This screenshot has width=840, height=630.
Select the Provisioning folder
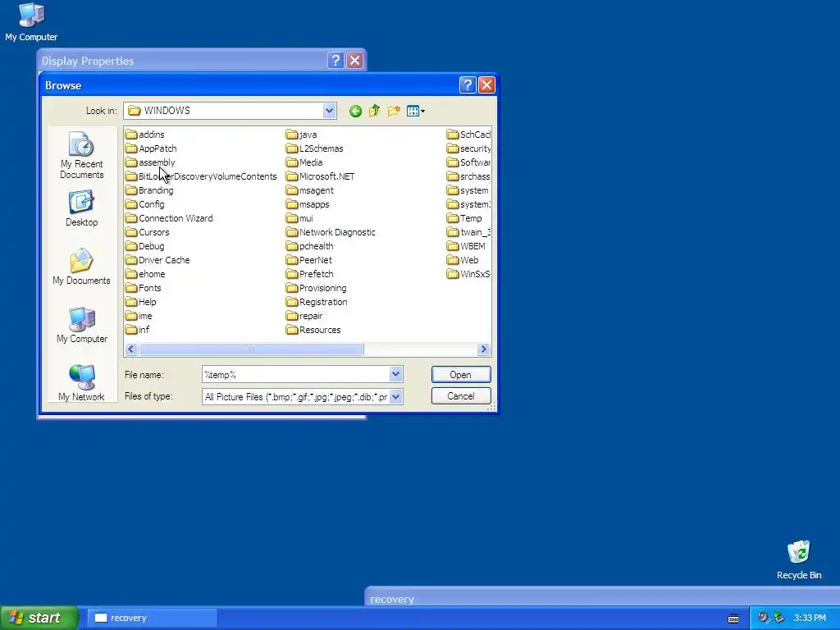[x=317, y=288]
